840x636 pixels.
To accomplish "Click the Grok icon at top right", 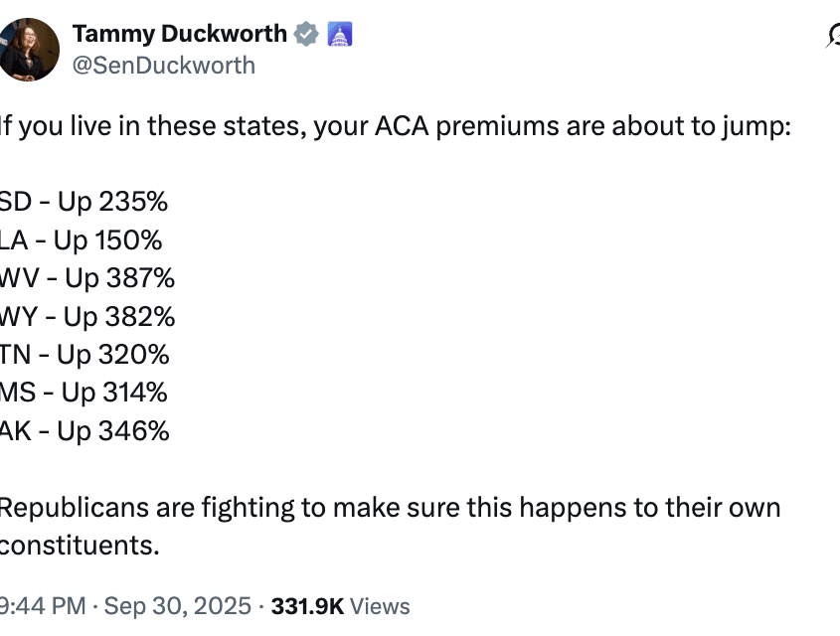I will (833, 37).
